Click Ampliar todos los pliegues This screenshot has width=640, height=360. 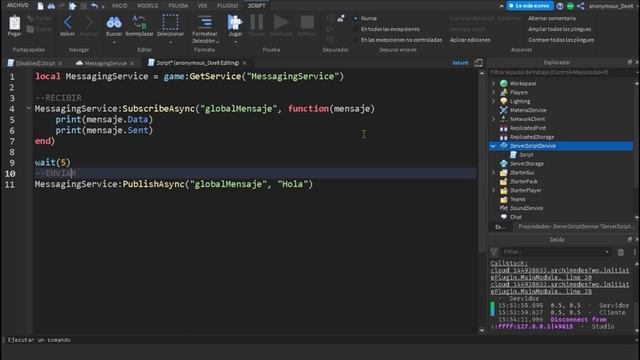point(559,29)
